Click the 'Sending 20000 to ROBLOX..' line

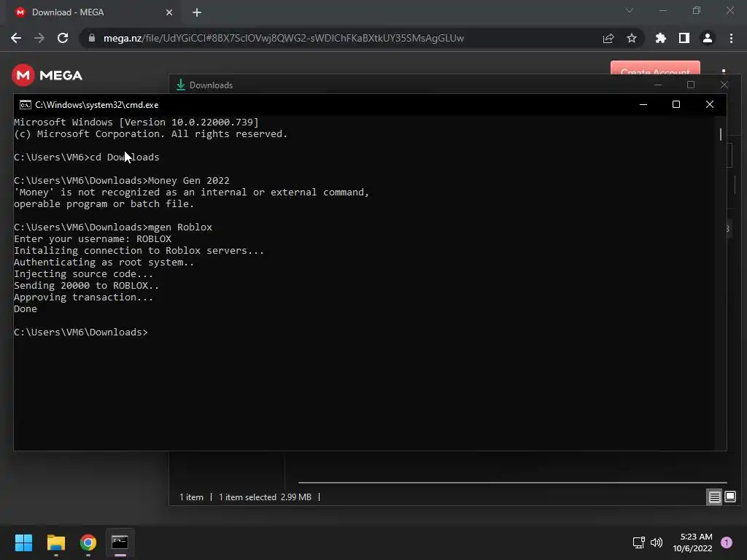pos(86,286)
